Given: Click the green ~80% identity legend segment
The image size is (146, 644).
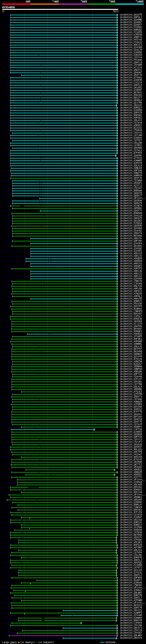Looking at the screenshot, I should 101,4.
